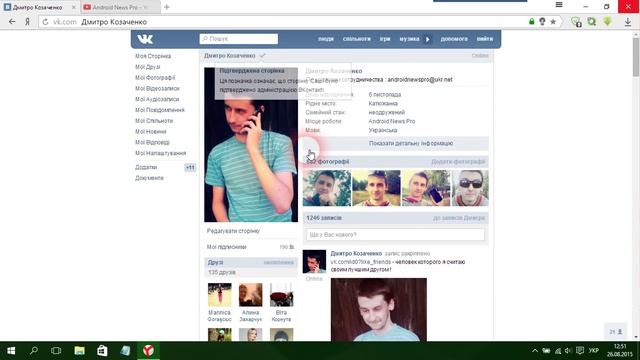This screenshot has width=640, height=360.
Task: Open Мої Фотографії in the sidebar
Action: 155,78
